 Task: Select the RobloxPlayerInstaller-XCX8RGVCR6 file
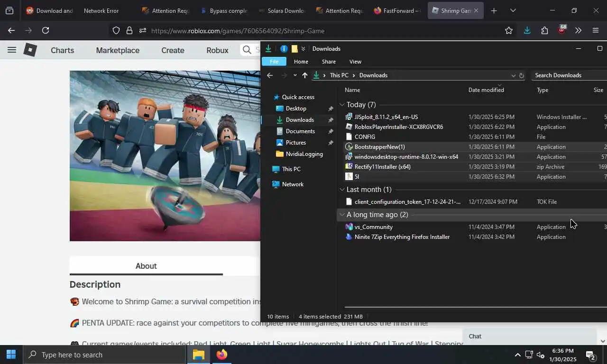398,127
